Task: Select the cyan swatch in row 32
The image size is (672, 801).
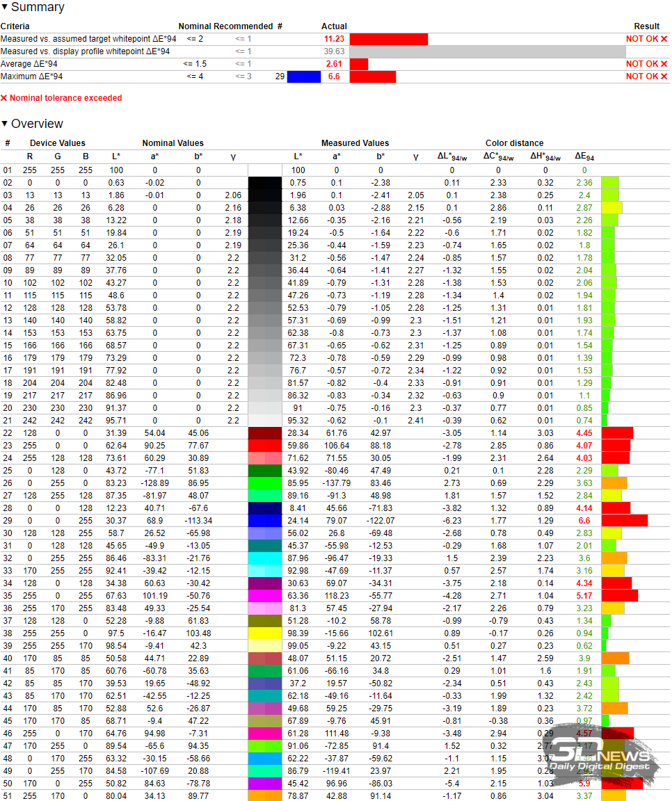Action: click(264, 558)
